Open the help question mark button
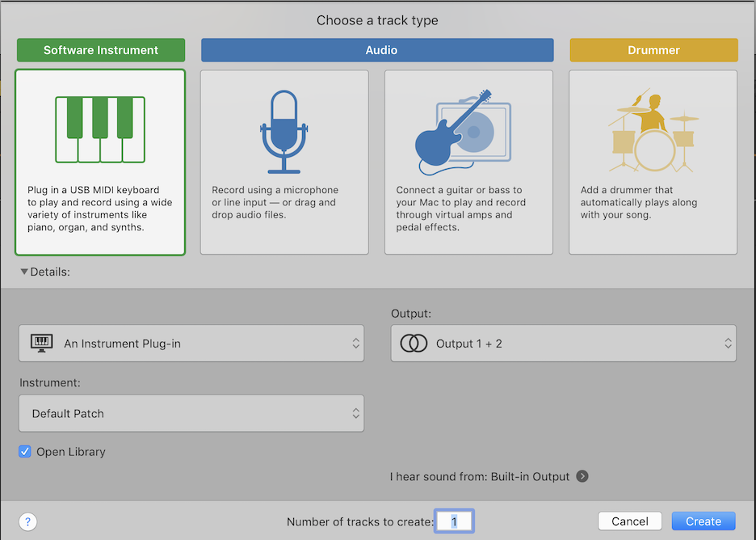756x540 pixels. 28,521
